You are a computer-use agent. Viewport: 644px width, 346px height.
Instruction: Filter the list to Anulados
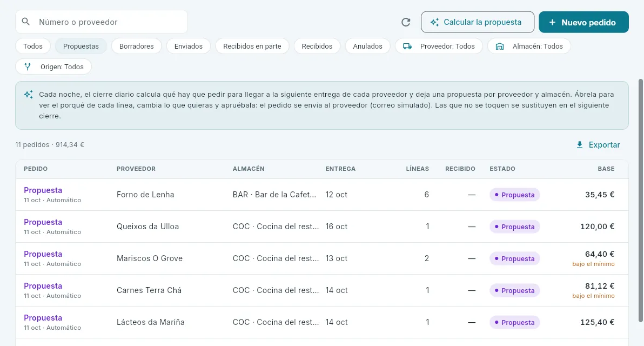point(367,46)
